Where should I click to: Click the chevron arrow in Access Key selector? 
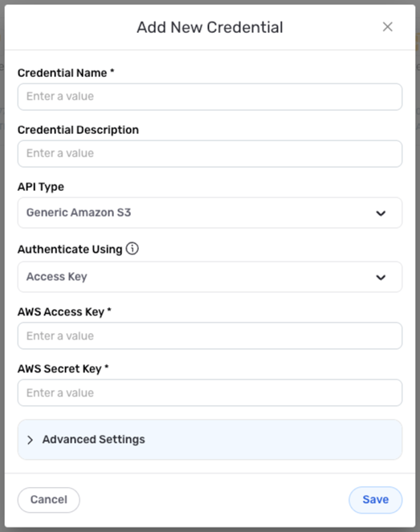[381, 277]
